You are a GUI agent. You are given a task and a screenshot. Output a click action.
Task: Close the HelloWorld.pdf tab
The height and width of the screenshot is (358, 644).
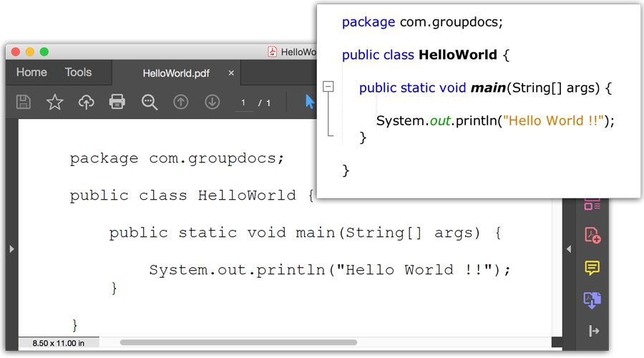coord(231,73)
